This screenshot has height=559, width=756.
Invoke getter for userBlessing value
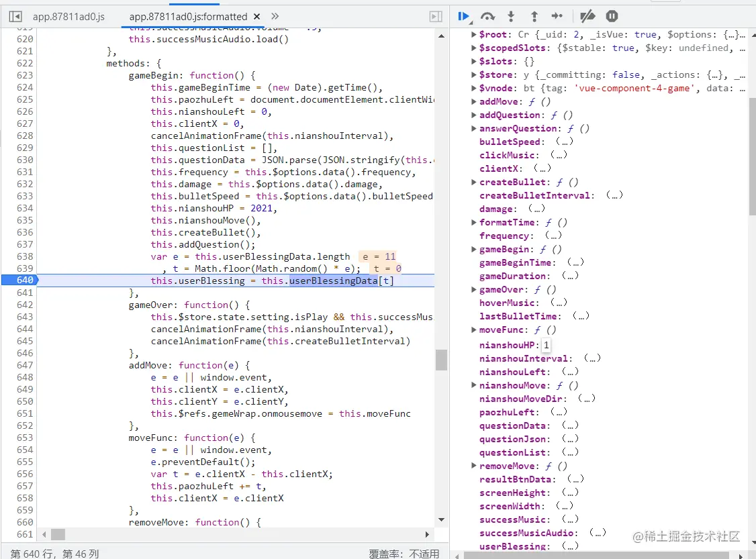coord(570,546)
